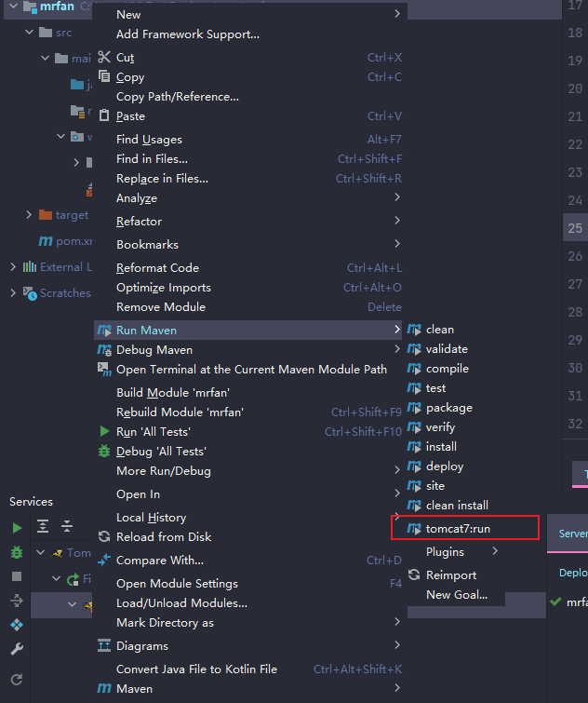Expand External Libraries node

click(13, 267)
